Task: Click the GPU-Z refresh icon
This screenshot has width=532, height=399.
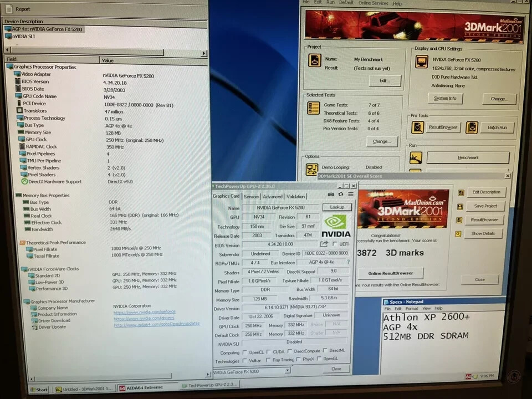Action: pos(341,195)
